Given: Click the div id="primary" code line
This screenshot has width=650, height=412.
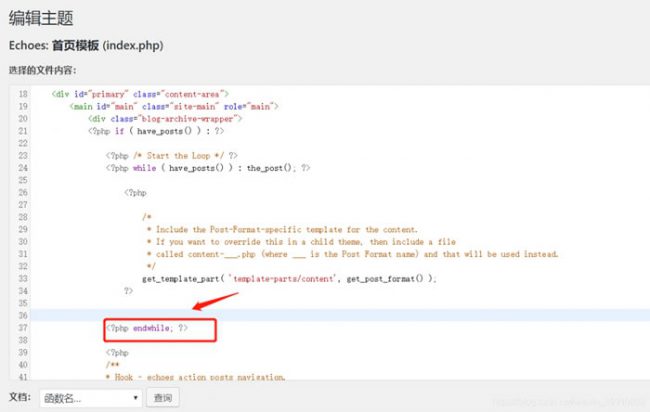Looking at the screenshot, I should [x=141, y=93].
